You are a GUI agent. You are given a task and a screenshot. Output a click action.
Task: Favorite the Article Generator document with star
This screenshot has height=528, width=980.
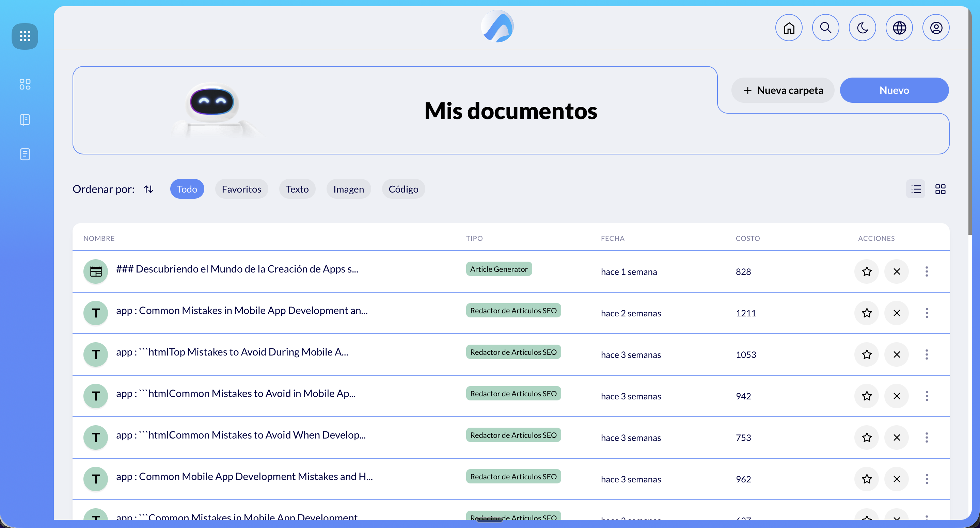click(x=867, y=271)
